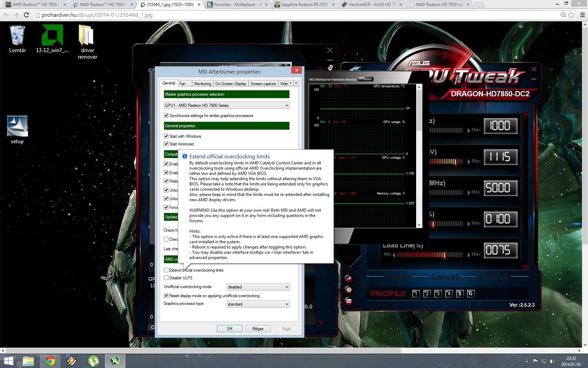Go back with Chrome's back arrow
588x368 pixels.
(6, 15)
